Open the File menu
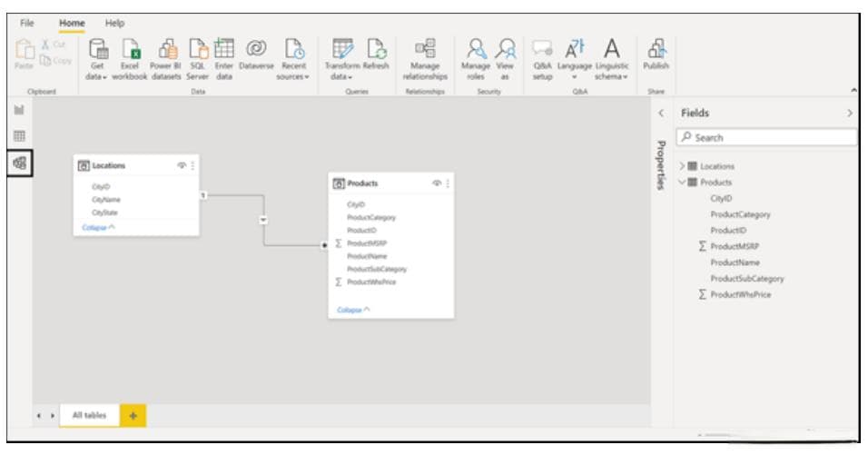 tap(26, 23)
